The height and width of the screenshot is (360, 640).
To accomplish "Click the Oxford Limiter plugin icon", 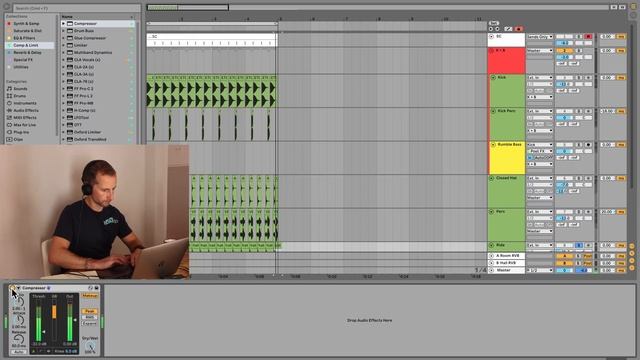I will pos(70,132).
